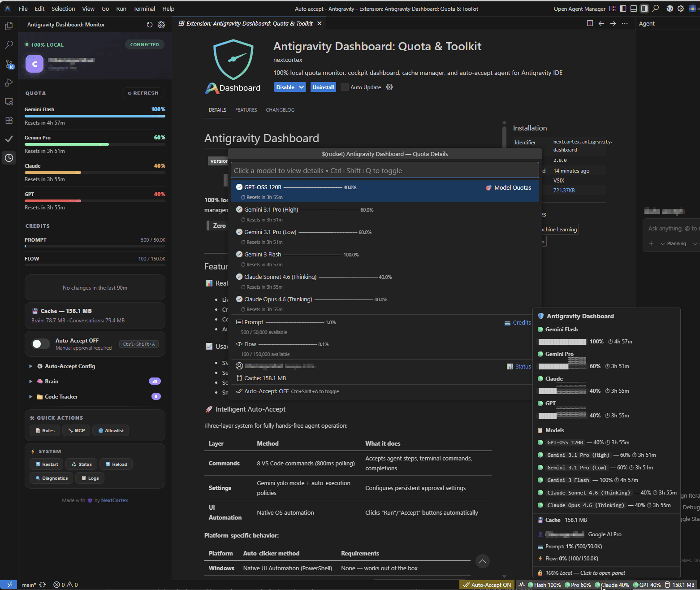This screenshot has width=700, height=590.
Task: Select Gemini 3.1 Pro (High) item
Action: [x=385, y=214]
